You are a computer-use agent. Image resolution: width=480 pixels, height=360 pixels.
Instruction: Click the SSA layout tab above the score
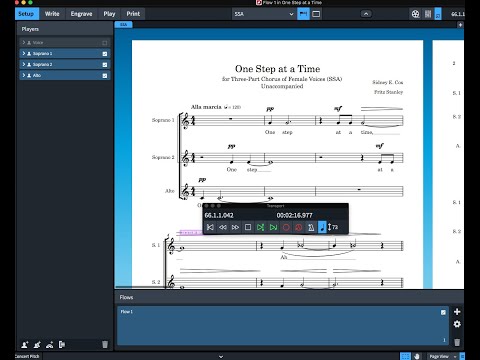point(124,25)
